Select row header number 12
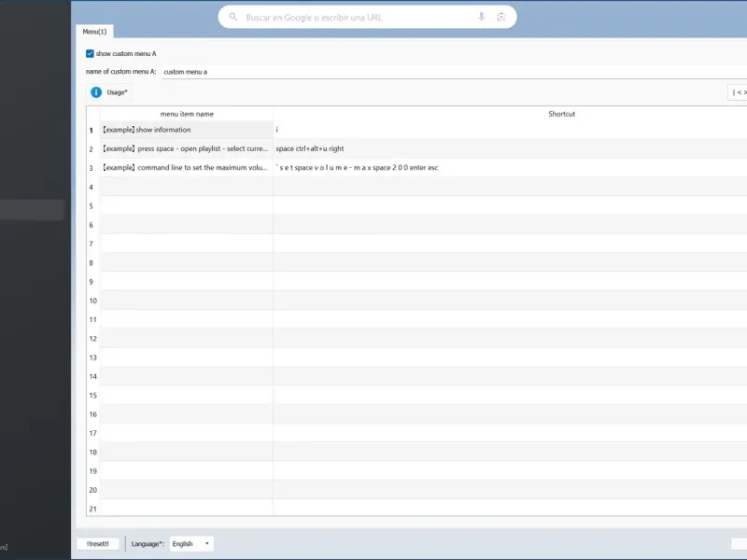Image resolution: width=747 pixels, height=560 pixels. click(x=93, y=339)
